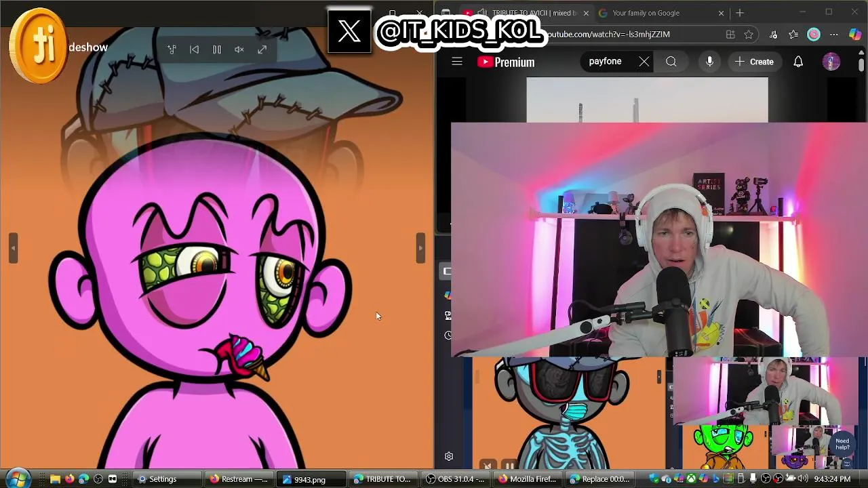The image size is (868, 488).
Task: Click the clock history icon in left sidebar
Action: [448, 335]
